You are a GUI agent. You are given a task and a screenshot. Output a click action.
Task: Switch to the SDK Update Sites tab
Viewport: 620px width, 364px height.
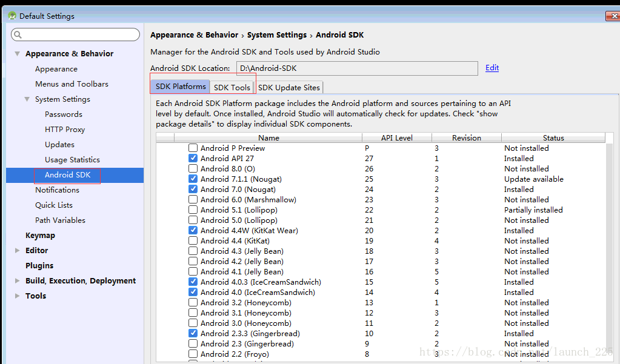289,87
